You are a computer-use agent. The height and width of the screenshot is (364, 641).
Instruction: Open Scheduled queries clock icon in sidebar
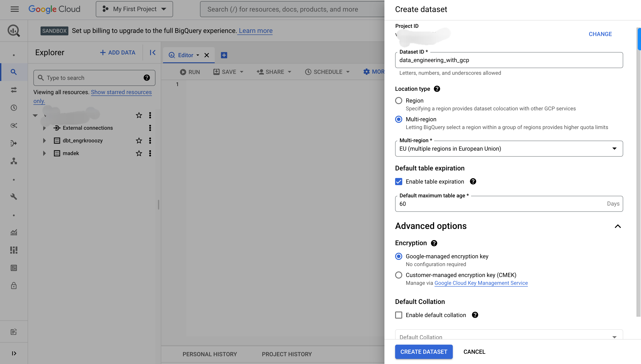pyautogui.click(x=14, y=107)
